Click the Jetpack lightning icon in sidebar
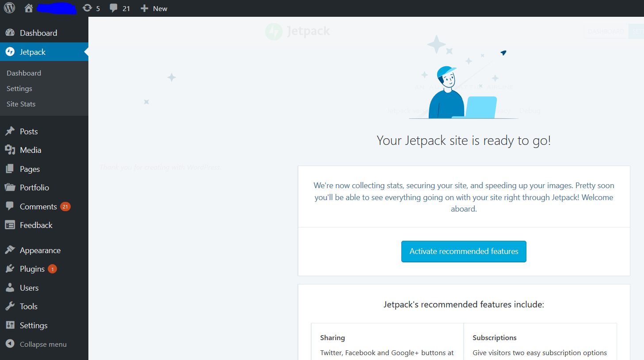644x360 pixels. [x=10, y=52]
